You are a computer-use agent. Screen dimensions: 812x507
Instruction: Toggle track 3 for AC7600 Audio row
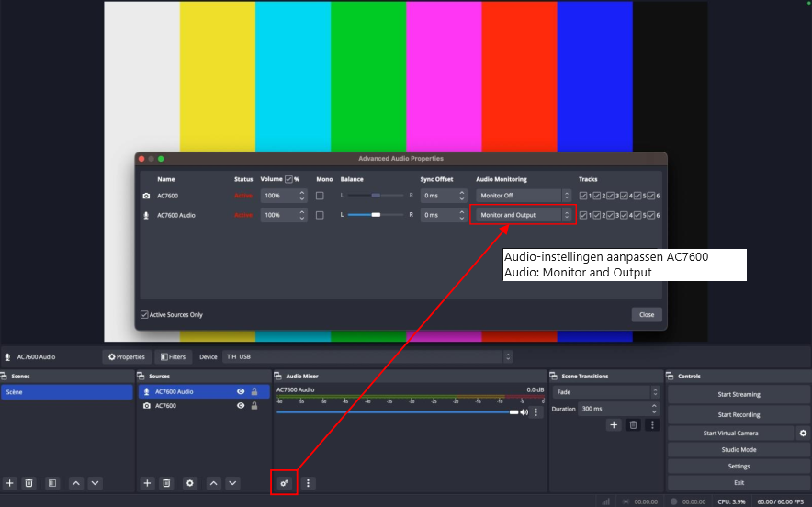click(x=611, y=215)
